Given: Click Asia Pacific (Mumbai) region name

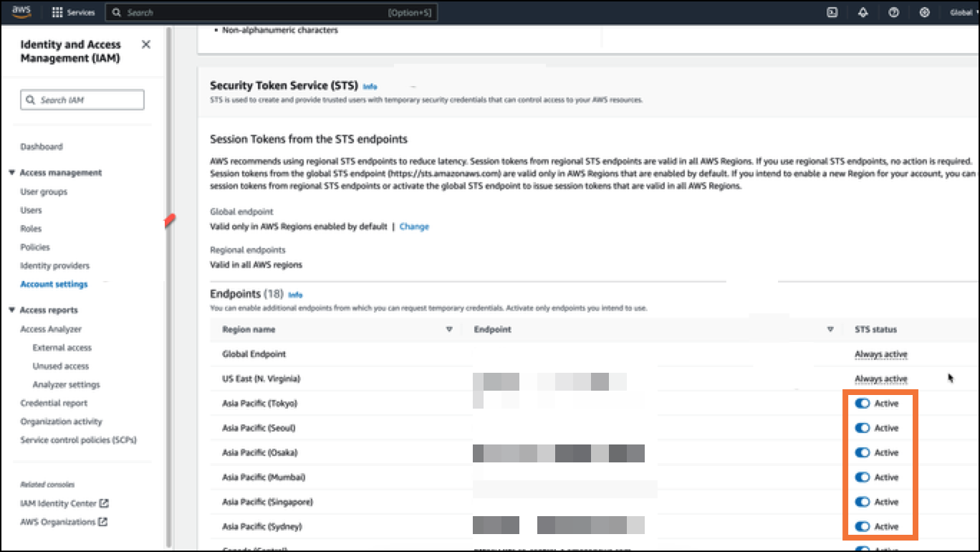Looking at the screenshot, I should (264, 477).
